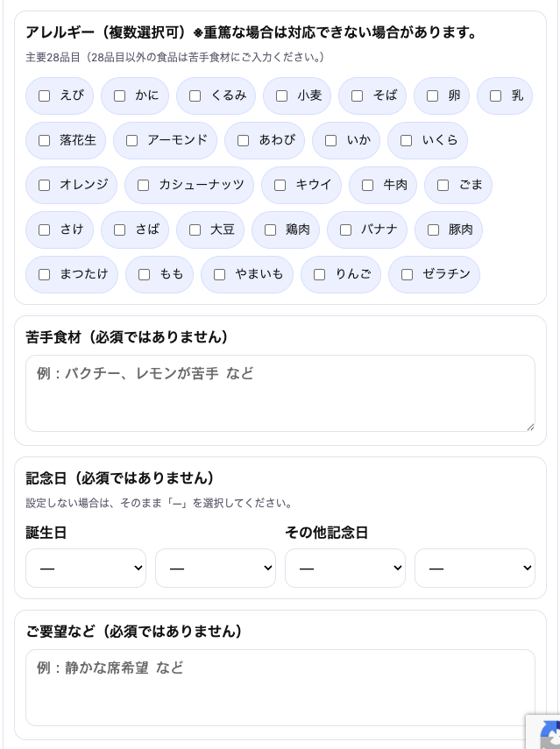Check the ゼラチン allergy checkbox
This screenshot has width=560, height=749.
click(408, 275)
